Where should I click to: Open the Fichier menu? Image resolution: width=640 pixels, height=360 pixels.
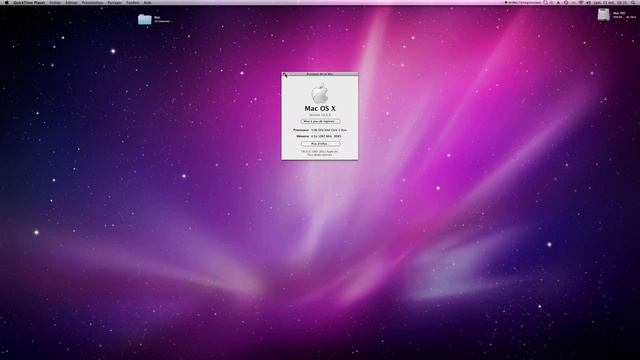click(55, 2)
